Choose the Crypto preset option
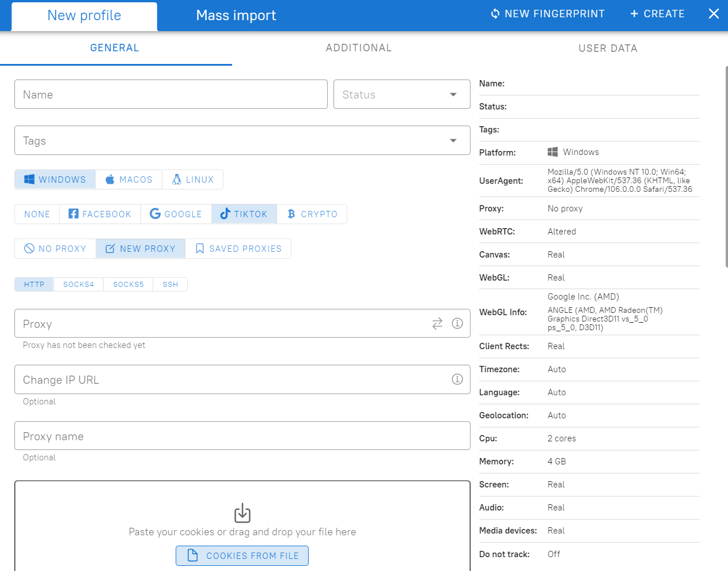Screen dimensions: 728x571 (x=312, y=214)
